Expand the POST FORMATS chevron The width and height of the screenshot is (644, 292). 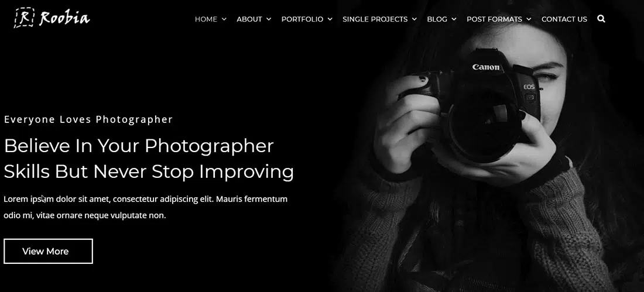point(529,19)
